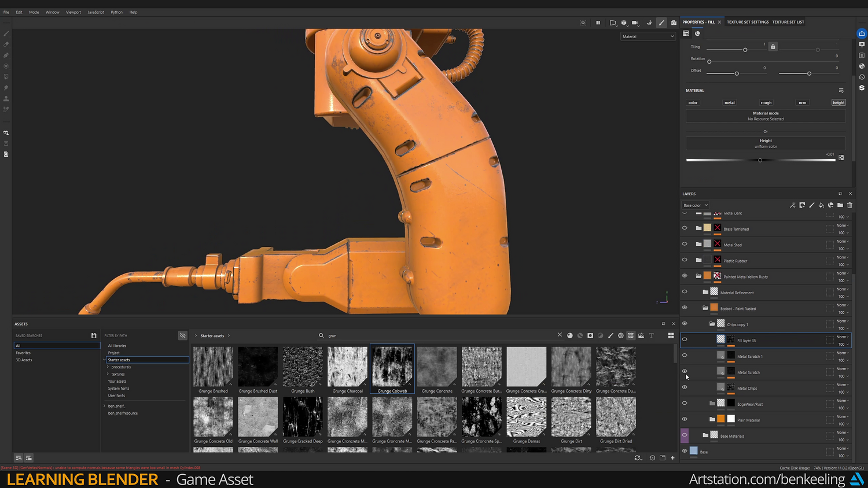Open the File menu
868x488 pixels.
(6, 12)
